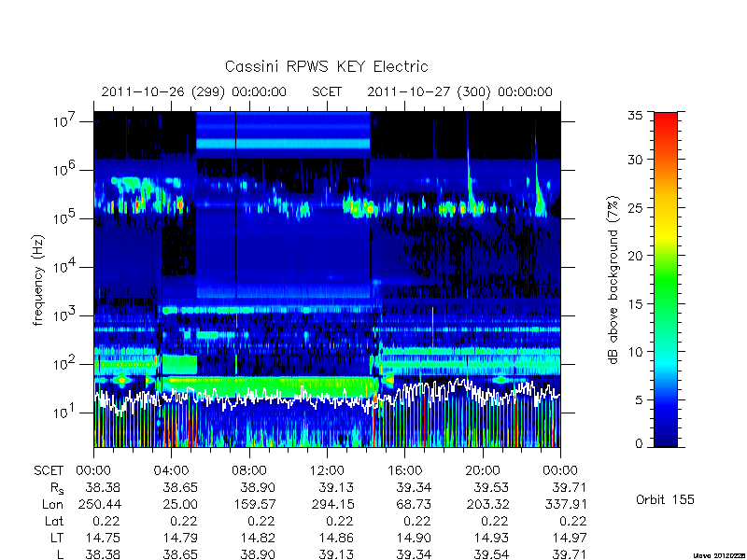This screenshot has width=747, height=560.
Task: Click the colorbar tick value 35
Action: (x=635, y=116)
